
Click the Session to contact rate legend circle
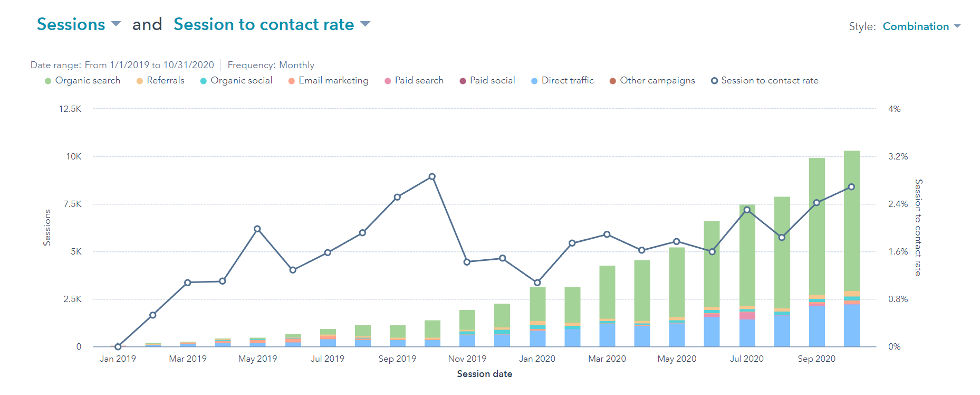tap(714, 81)
